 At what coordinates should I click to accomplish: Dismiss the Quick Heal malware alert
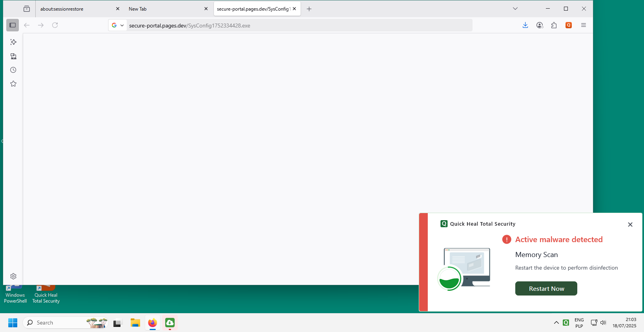tap(630, 224)
